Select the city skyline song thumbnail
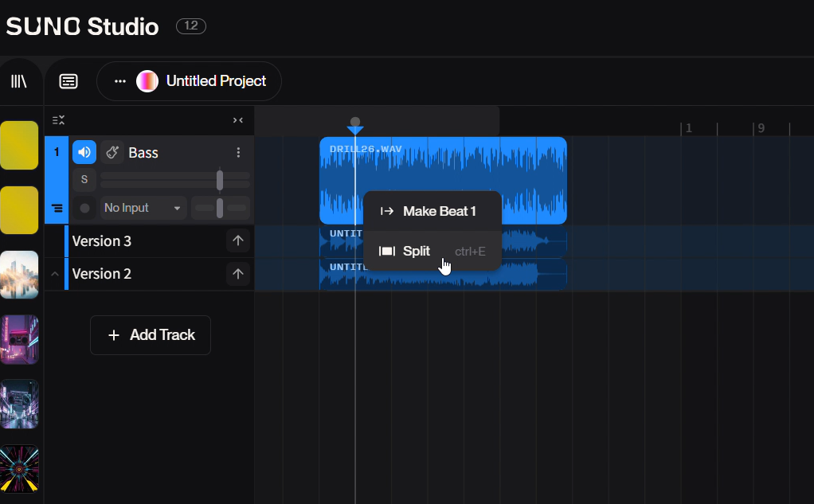814x504 pixels. pyautogui.click(x=19, y=275)
